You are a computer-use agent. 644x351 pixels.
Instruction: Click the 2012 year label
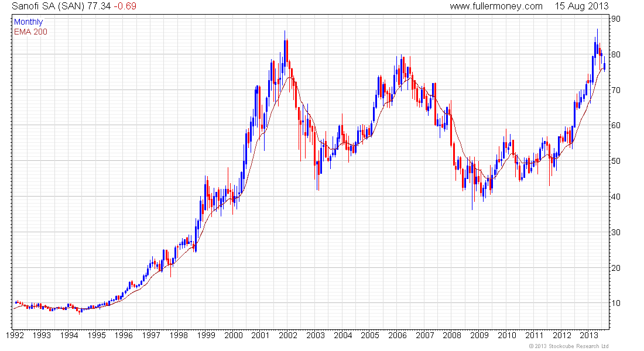(561, 335)
